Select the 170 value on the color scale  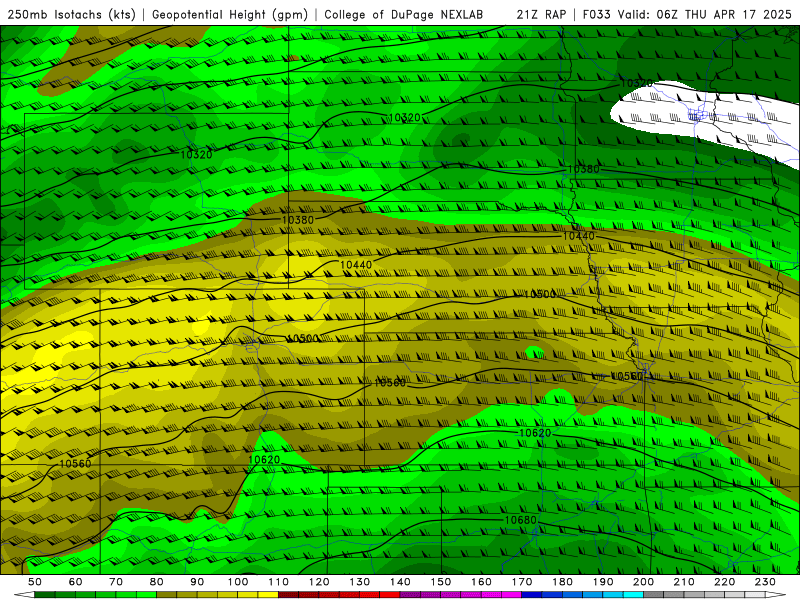coord(522,582)
